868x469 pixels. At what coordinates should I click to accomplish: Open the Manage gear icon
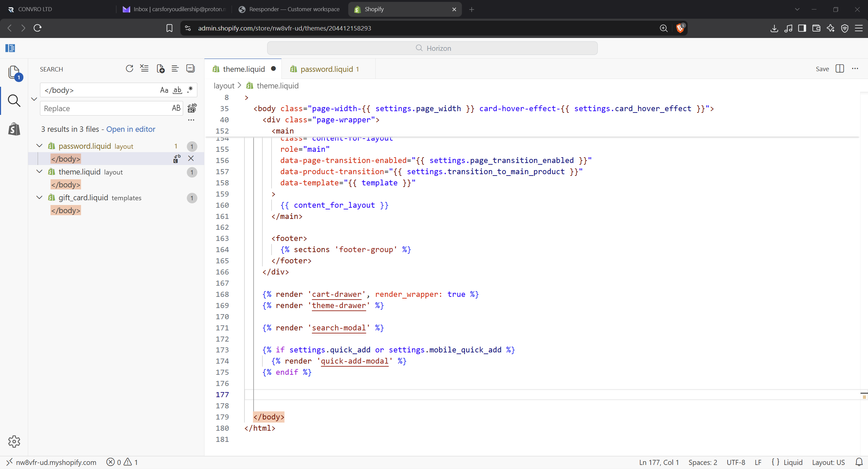click(x=14, y=441)
